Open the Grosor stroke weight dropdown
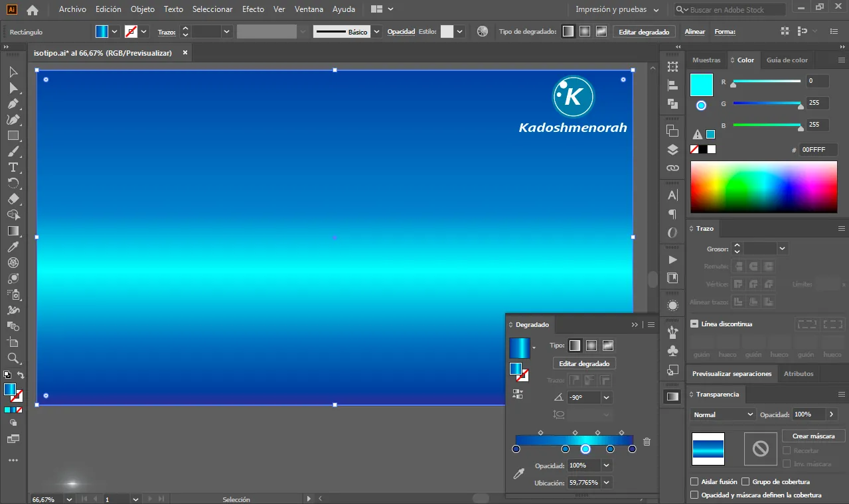849x504 pixels. coord(782,248)
